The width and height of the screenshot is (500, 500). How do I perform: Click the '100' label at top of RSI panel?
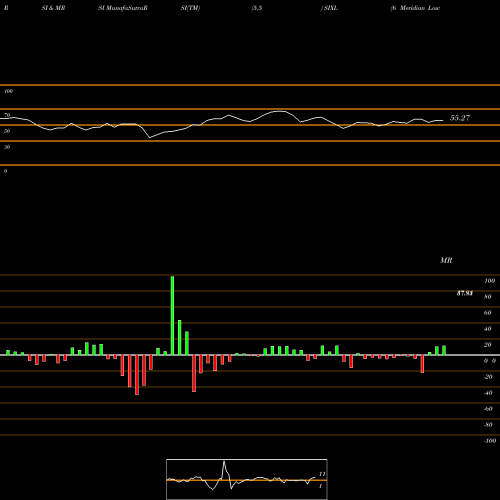click(8, 91)
